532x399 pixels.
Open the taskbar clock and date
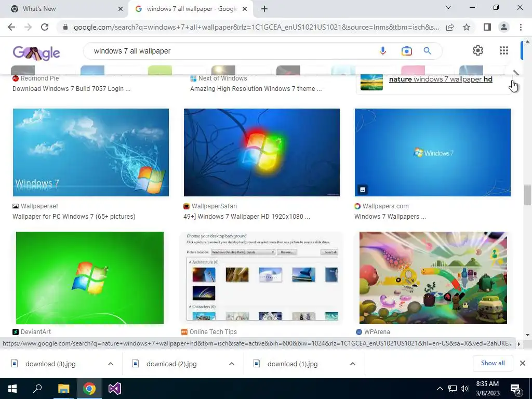(487, 389)
